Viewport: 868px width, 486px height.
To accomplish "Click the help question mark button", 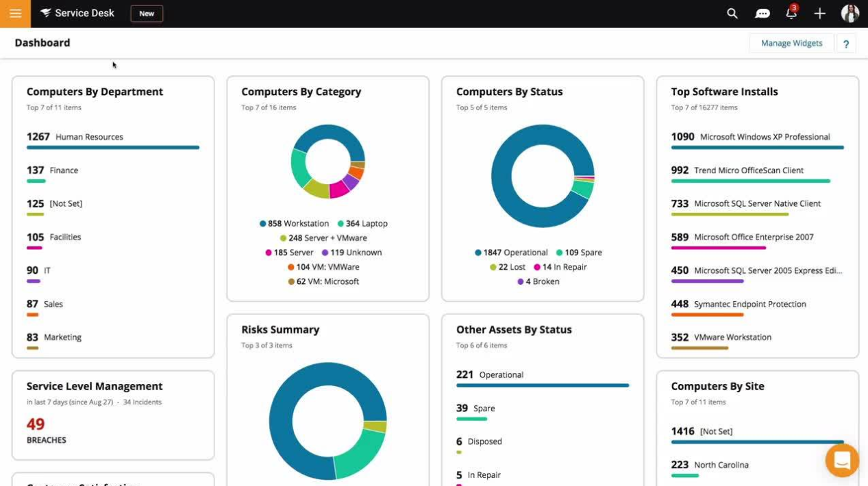I will (x=846, y=44).
